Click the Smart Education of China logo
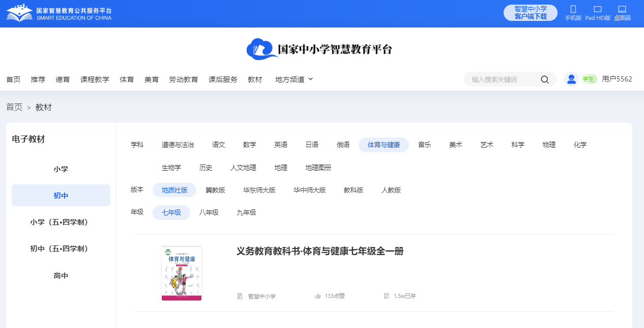644x328 pixels. (x=59, y=13)
